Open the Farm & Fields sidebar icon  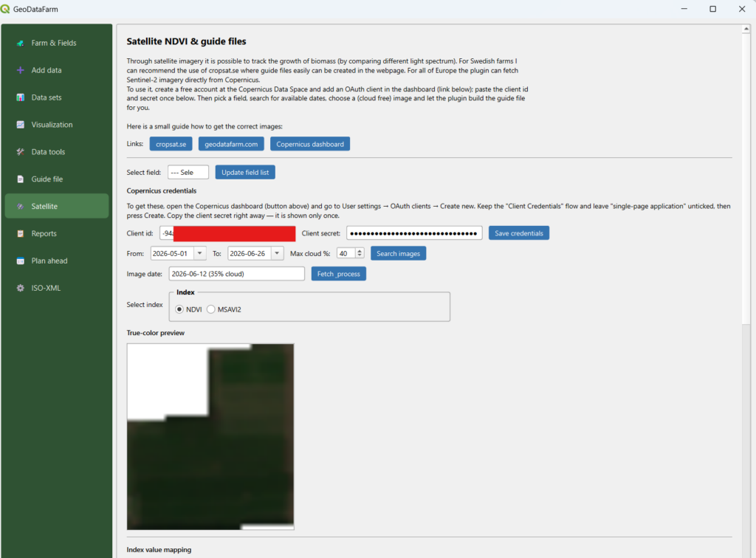tap(20, 43)
